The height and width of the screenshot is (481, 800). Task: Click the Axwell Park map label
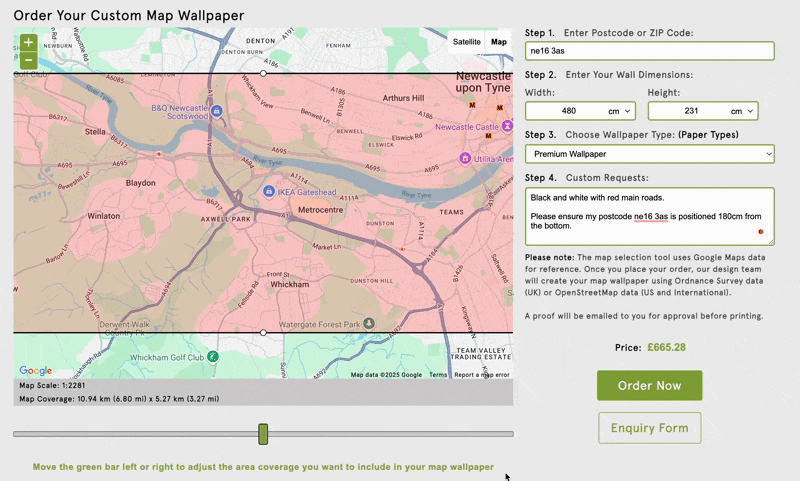click(x=226, y=219)
